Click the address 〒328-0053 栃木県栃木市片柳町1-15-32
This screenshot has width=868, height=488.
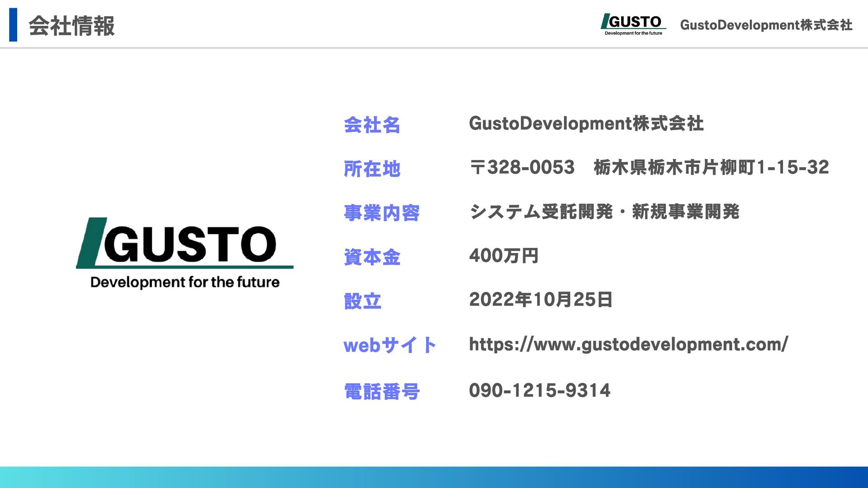point(649,167)
